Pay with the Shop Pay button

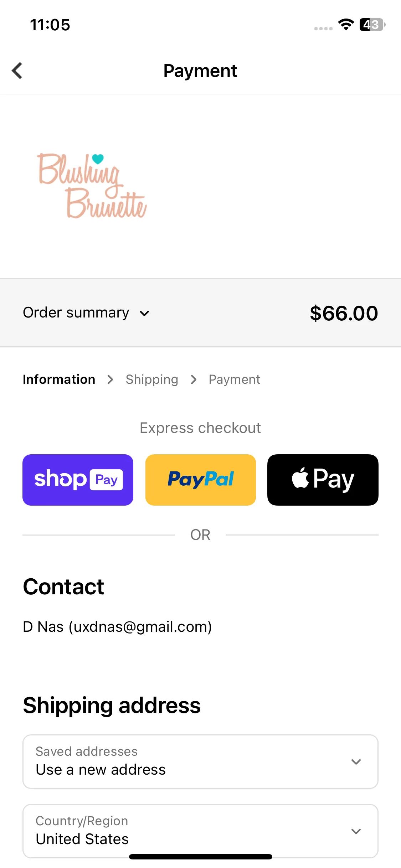tap(78, 480)
